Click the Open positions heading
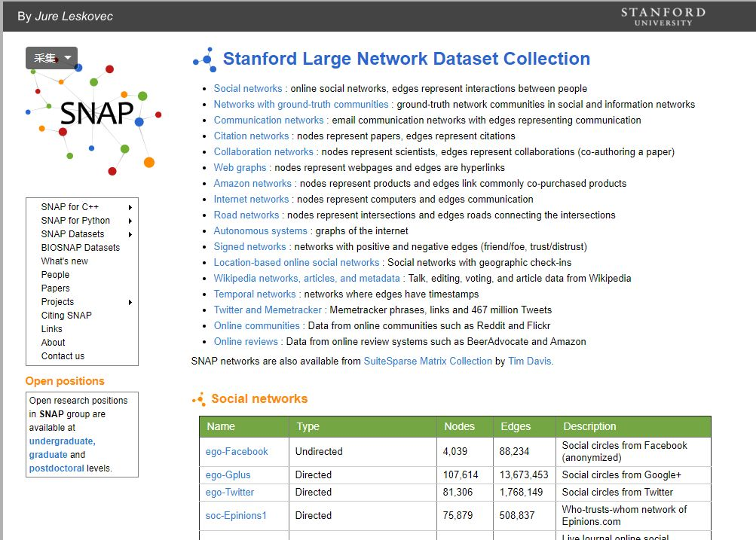 [65, 381]
